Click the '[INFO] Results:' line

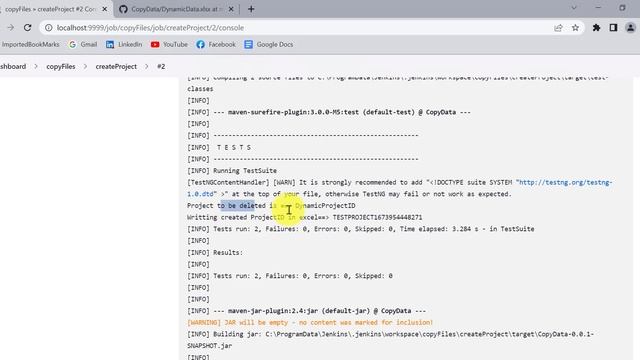click(x=215, y=253)
